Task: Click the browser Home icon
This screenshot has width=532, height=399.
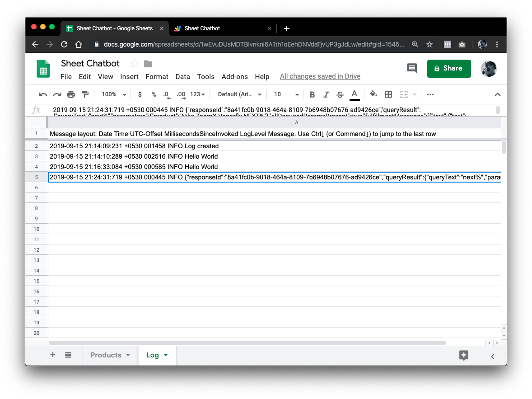Action: point(79,44)
